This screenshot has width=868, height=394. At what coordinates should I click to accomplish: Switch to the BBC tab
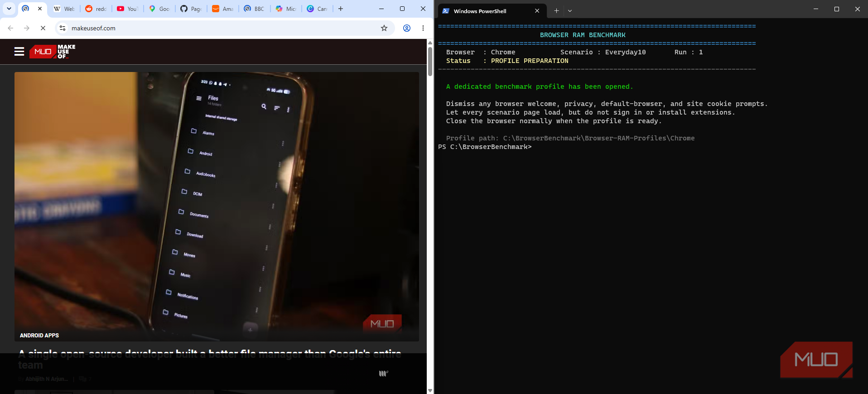coord(254,9)
